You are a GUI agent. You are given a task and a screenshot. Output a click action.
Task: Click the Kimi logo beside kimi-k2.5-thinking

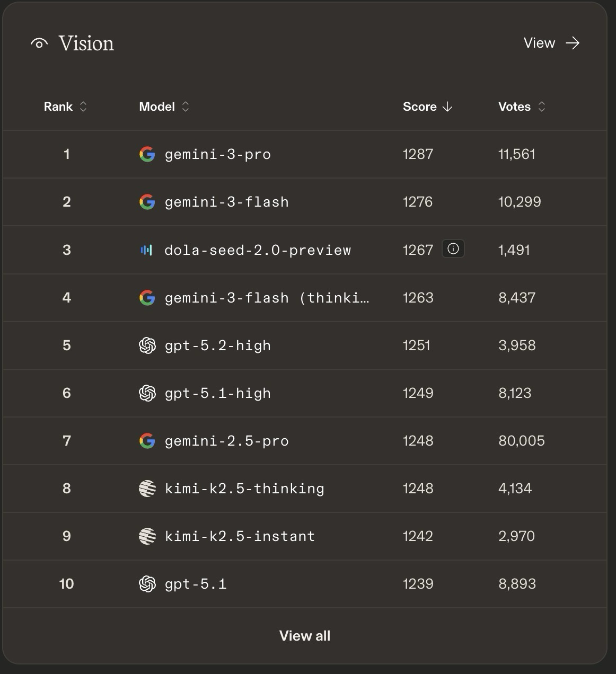coord(147,489)
